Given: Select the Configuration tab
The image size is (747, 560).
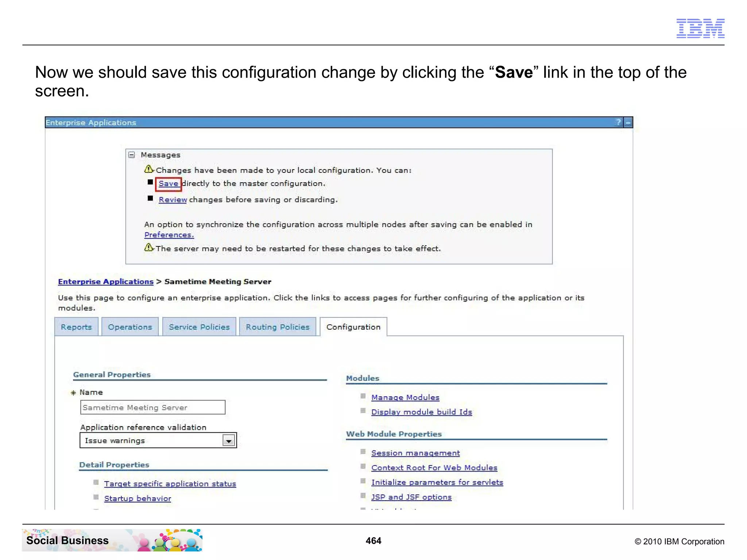Looking at the screenshot, I should coord(353,327).
